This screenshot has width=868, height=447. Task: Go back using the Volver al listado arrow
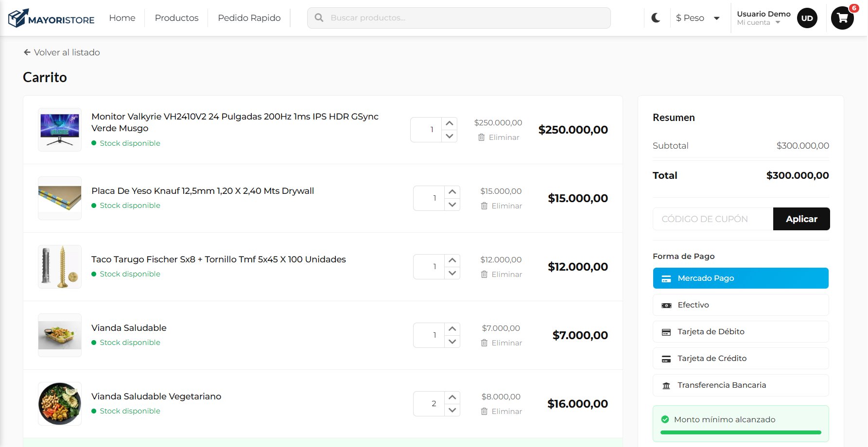[x=27, y=52]
